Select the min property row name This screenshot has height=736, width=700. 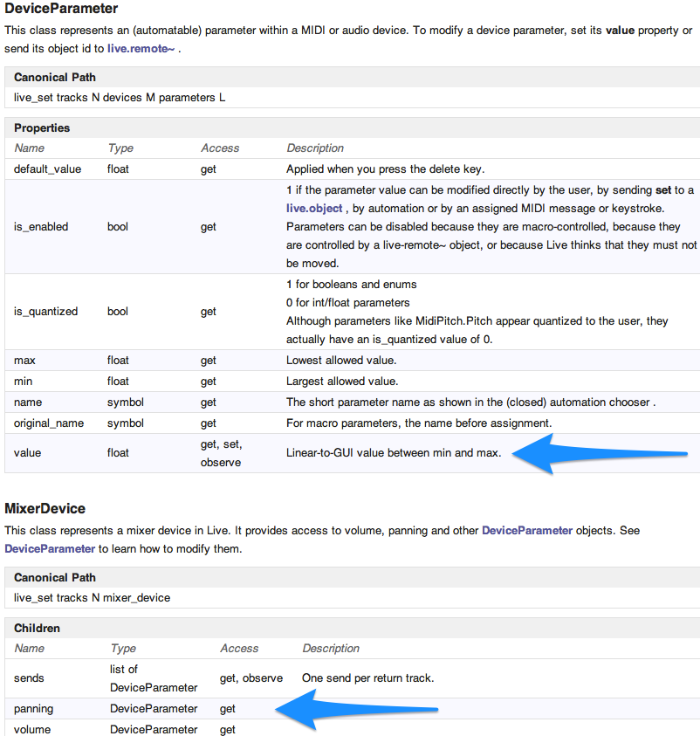(x=23, y=381)
